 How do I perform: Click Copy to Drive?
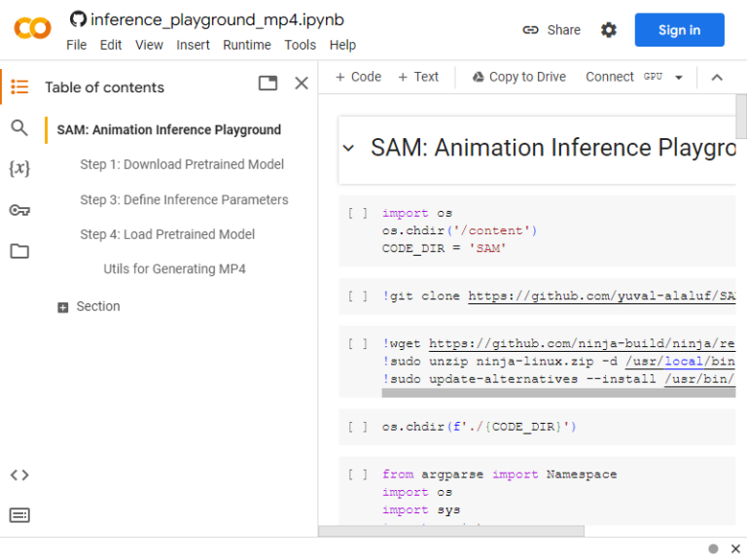[518, 77]
